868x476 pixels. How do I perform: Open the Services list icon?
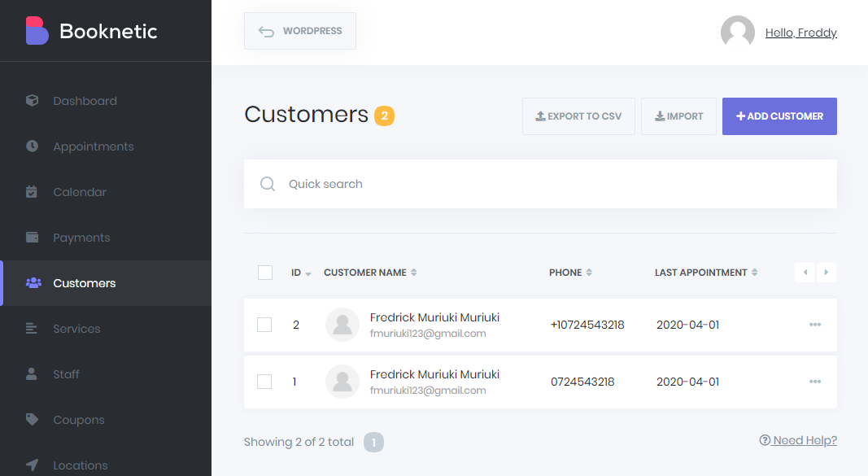32,329
